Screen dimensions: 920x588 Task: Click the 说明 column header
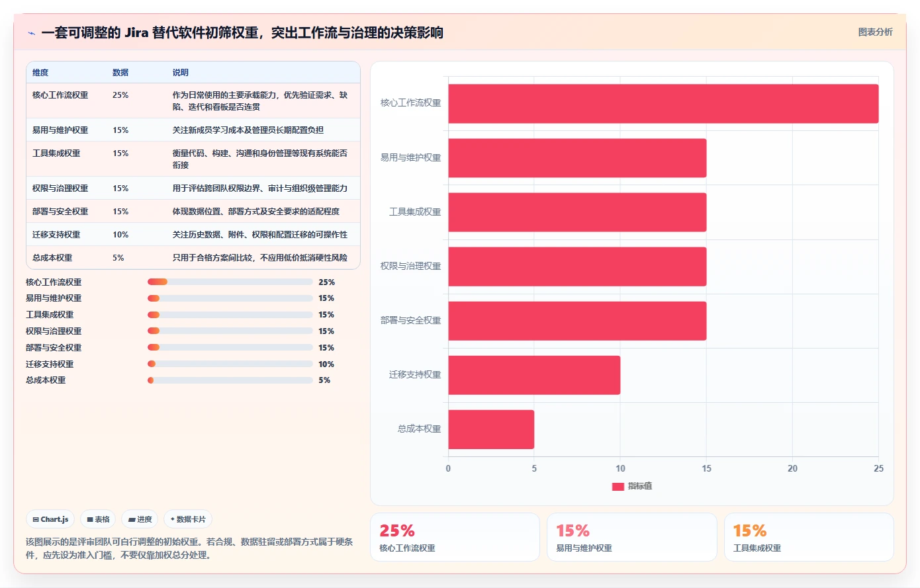[181, 73]
